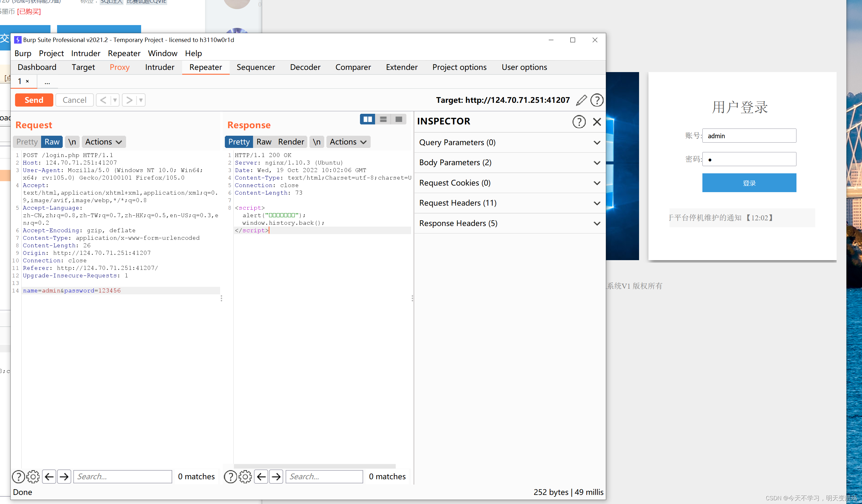Screen dimensions: 862x504
Task: Expand Request Cookies (0) section
Action: coord(510,183)
